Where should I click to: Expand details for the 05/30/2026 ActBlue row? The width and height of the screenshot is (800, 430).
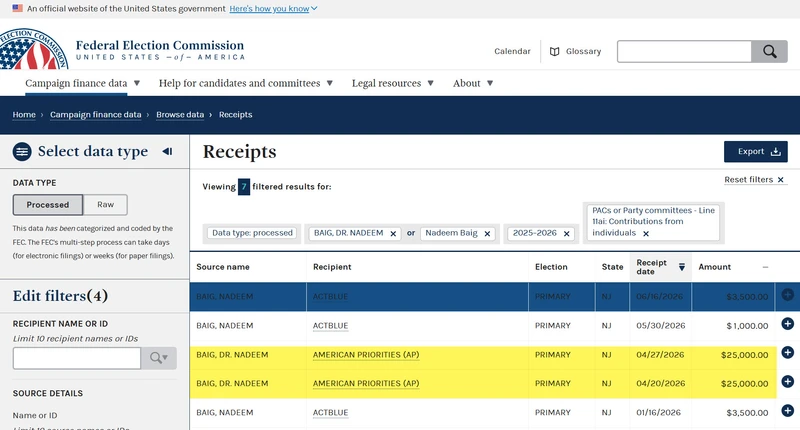(787, 323)
